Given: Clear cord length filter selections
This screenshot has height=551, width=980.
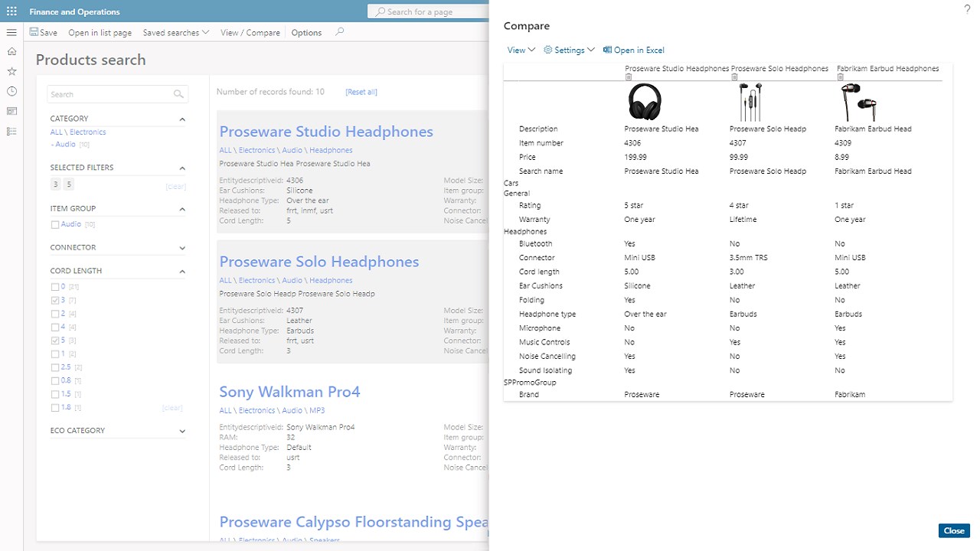Looking at the screenshot, I should 172,408.
